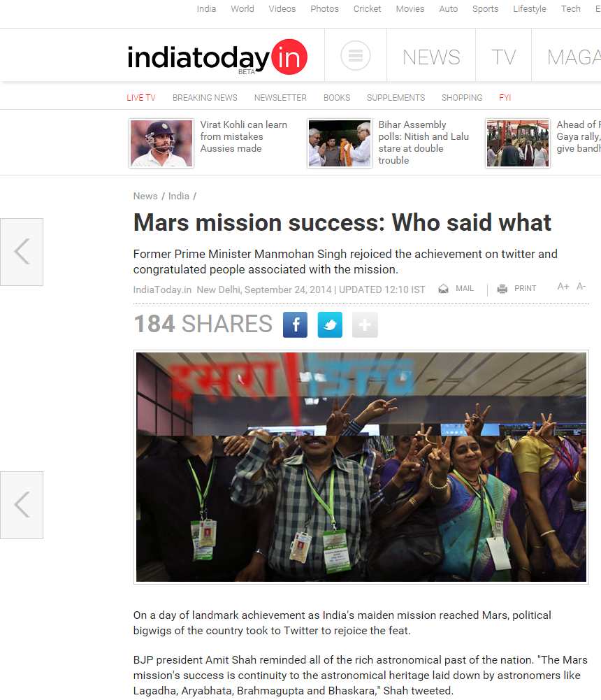
Task: Open more sharing options plus icon
Action: point(365,324)
